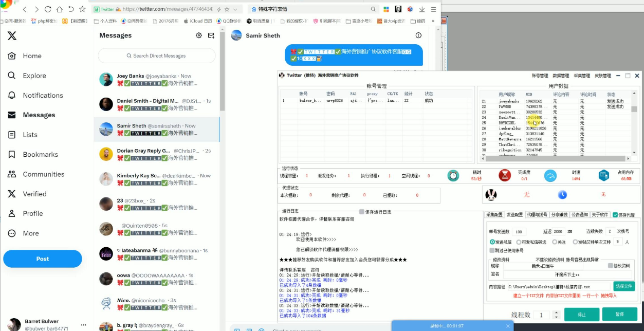
Task: Open the Kimberly Kay conversation
Action: [157, 179]
